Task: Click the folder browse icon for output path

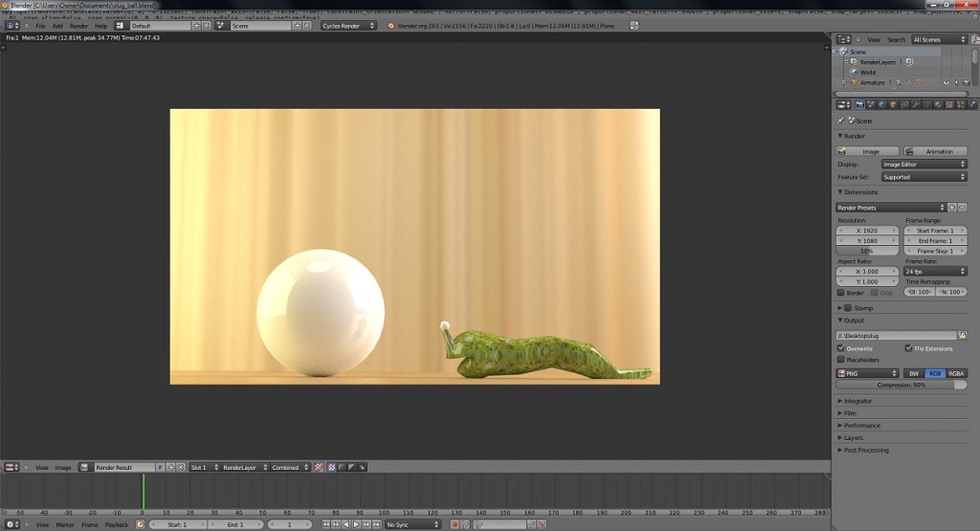Action: tap(963, 336)
